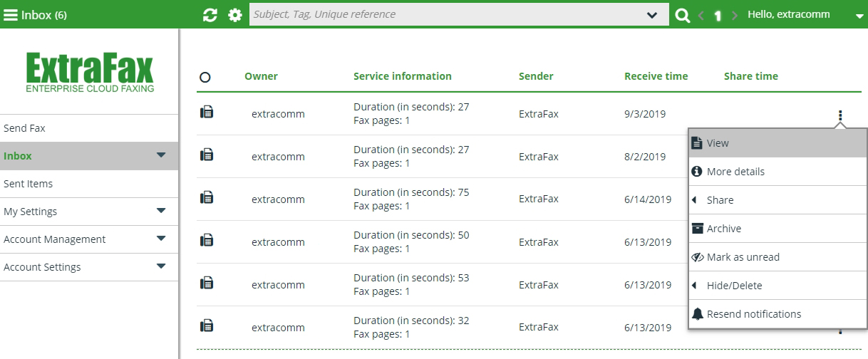Expand the Account Management arrow

click(161, 239)
